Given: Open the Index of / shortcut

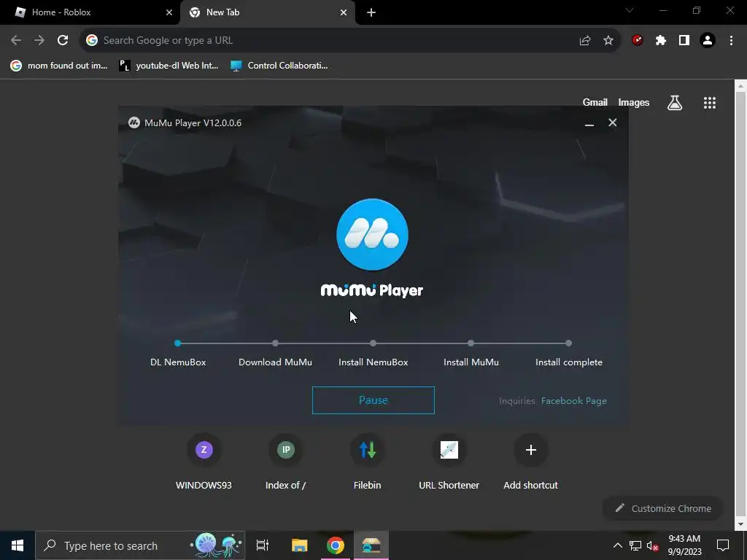Looking at the screenshot, I should [x=285, y=462].
